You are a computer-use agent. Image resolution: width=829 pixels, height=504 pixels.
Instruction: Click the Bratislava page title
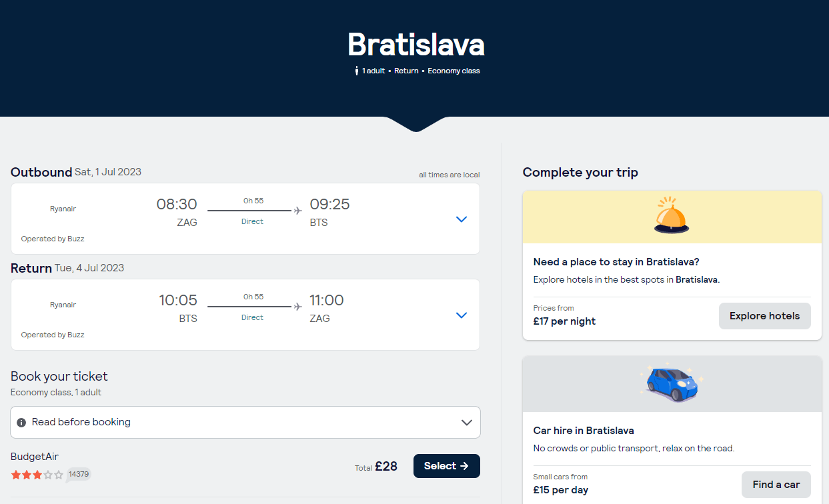point(416,45)
